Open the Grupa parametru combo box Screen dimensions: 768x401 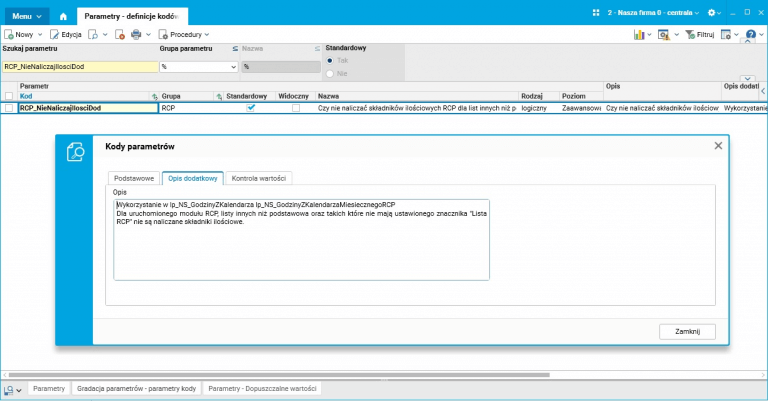[x=199, y=67]
